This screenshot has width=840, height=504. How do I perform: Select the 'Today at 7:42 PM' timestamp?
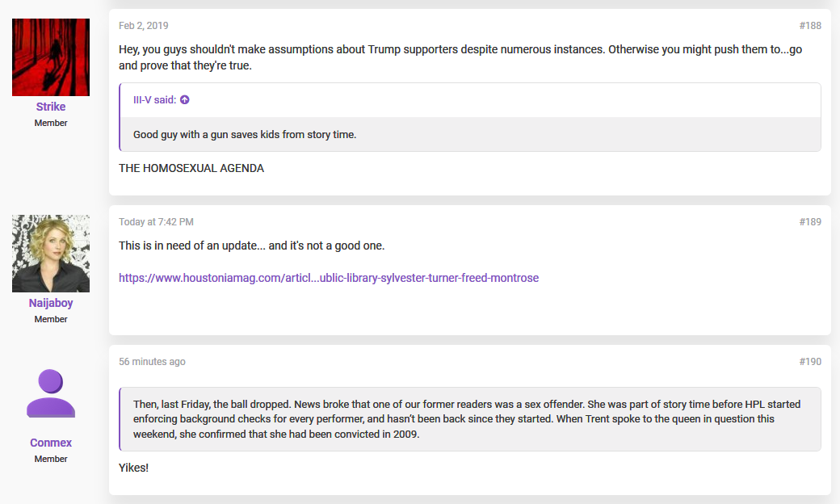coord(156,221)
